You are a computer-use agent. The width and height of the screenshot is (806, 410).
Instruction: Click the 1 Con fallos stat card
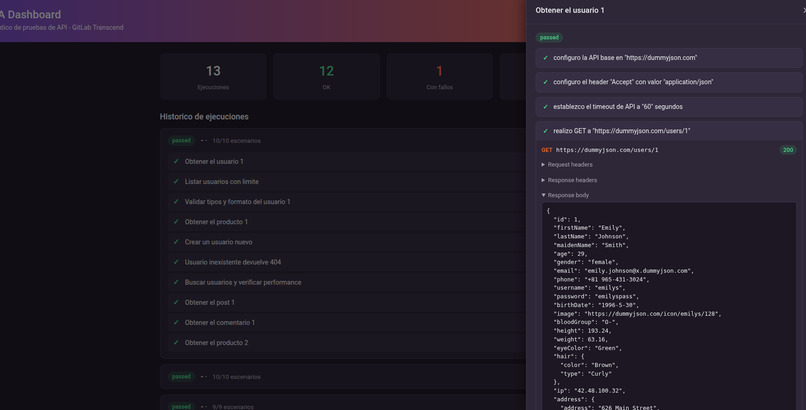pos(439,76)
